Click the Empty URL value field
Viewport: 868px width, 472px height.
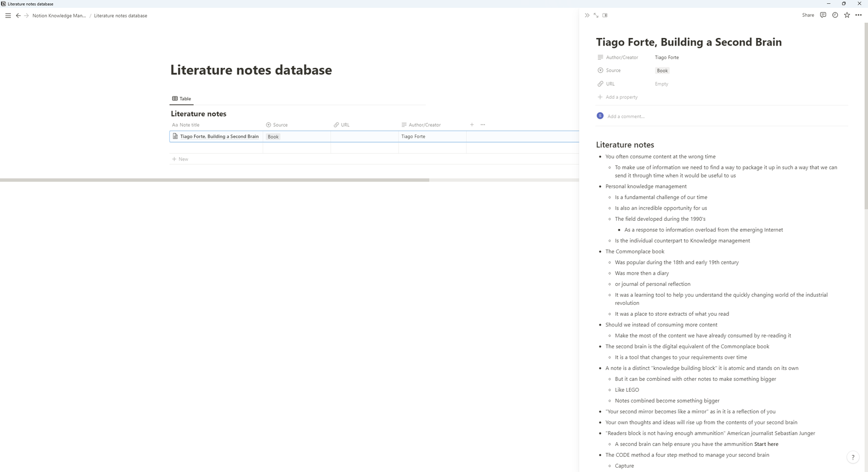(661, 84)
